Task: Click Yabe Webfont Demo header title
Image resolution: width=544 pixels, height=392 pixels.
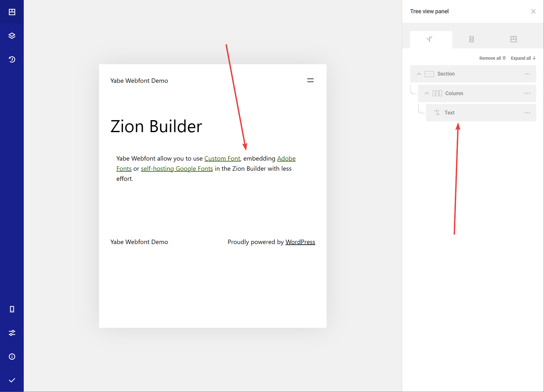Action: click(139, 81)
